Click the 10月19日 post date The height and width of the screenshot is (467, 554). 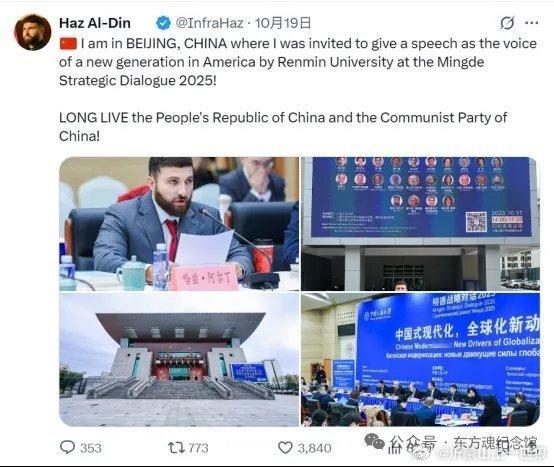coord(283,23)
